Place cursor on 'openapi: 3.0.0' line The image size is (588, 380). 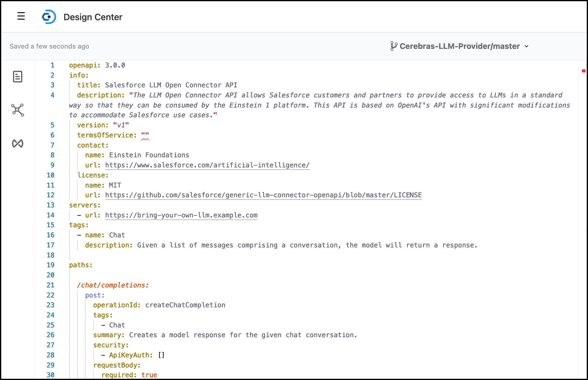click(x=97, y=65)
